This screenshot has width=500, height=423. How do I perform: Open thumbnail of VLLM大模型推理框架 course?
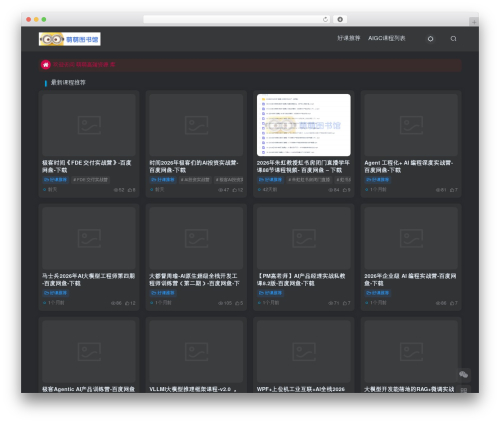coord(196,352)
